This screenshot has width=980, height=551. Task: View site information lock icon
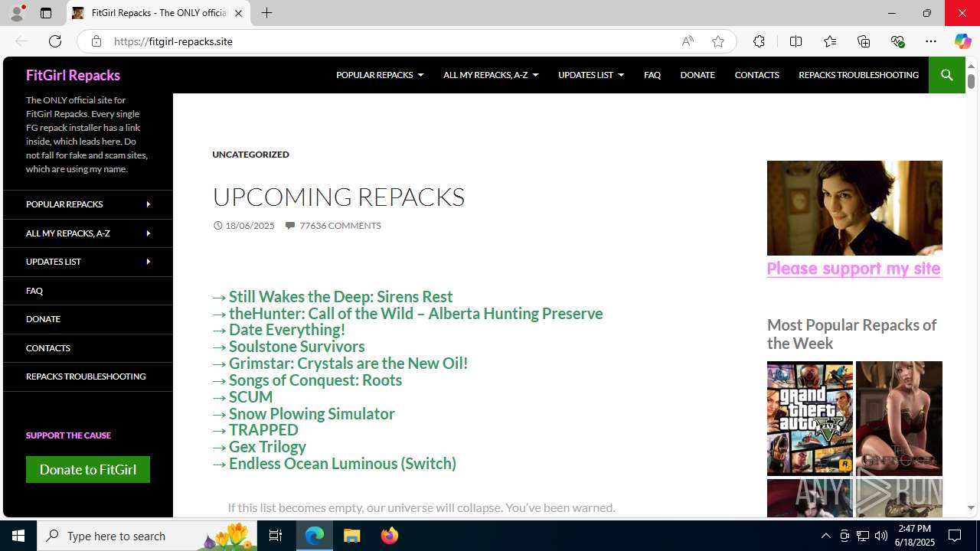(x=96, y=41)
